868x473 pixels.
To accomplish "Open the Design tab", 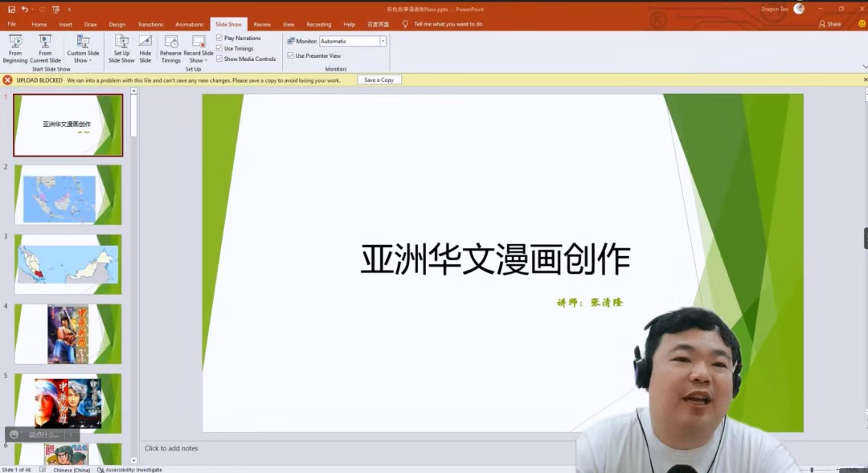I will point(117,24).
